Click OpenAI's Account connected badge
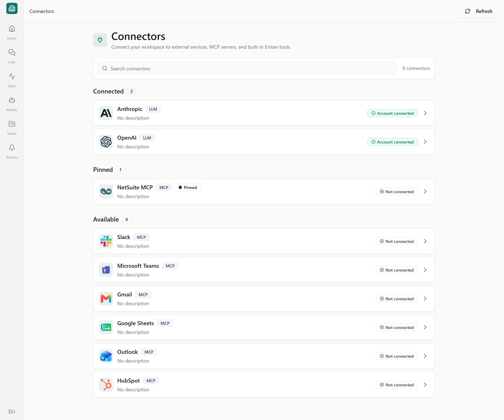This screenshot has height=420, width=504. tap(392, 142)
